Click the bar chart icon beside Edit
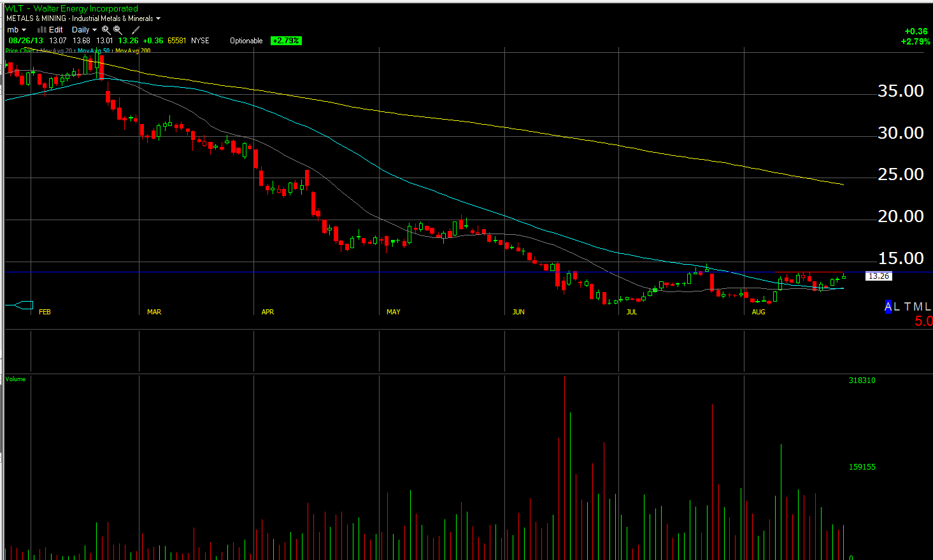The width and height of the screenshot is (933, 560). click(x=41, y=30)
